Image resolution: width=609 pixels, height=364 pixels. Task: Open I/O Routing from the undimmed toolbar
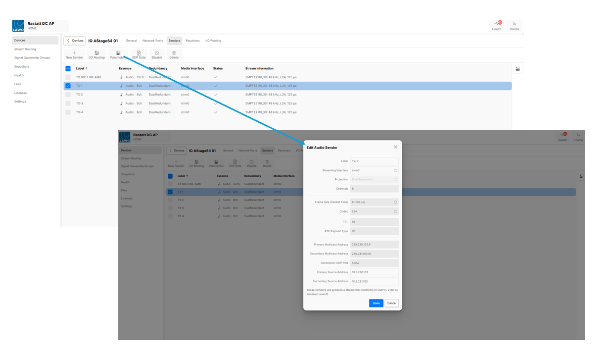[97, 53]
